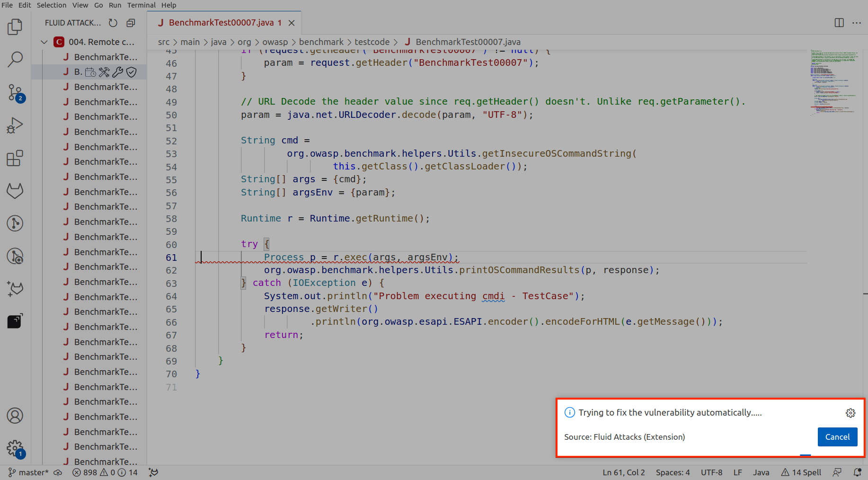Click the wrench autofix icon on selected row
Image resolution: width=868 pixels, height=480 pixels.
pos(117,72)
